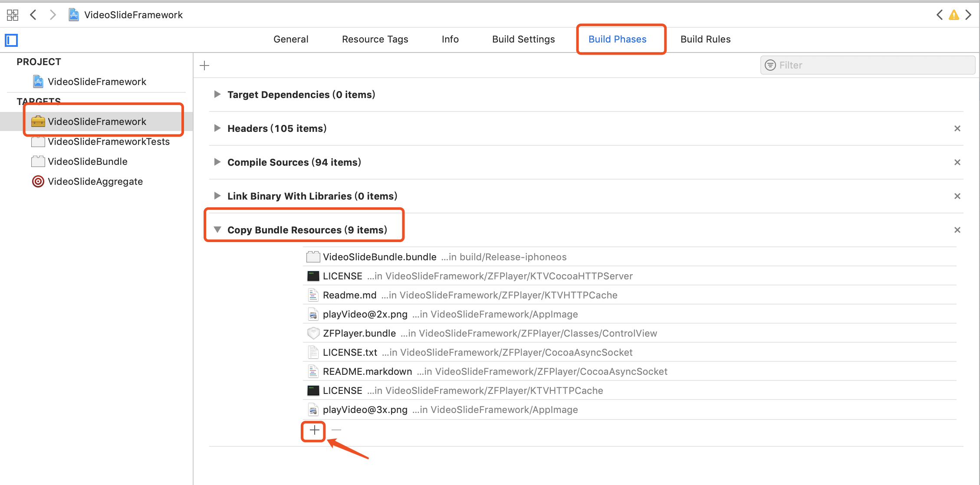The width and height of the screenshot is (980, 485).
Task: Add a new build phase with top plus
Action: pyautogui.click(x=204, y=66)
